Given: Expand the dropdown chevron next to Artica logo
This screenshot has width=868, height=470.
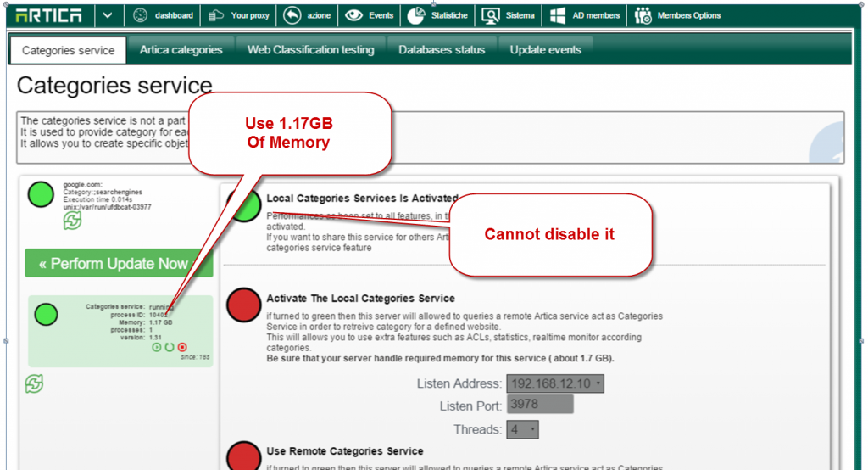Looking at the screenshot, I should (x=108, y=15).
